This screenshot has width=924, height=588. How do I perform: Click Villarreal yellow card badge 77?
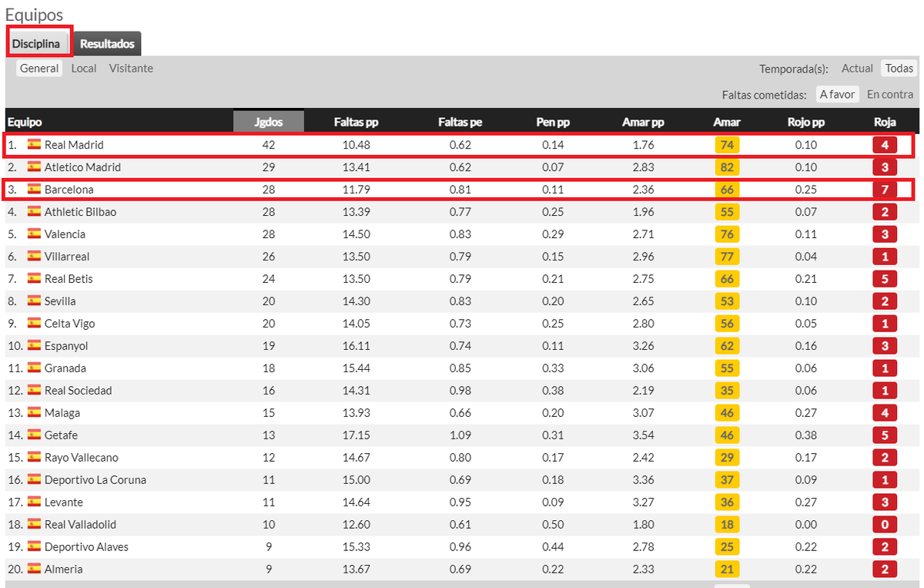coord(727,257)
